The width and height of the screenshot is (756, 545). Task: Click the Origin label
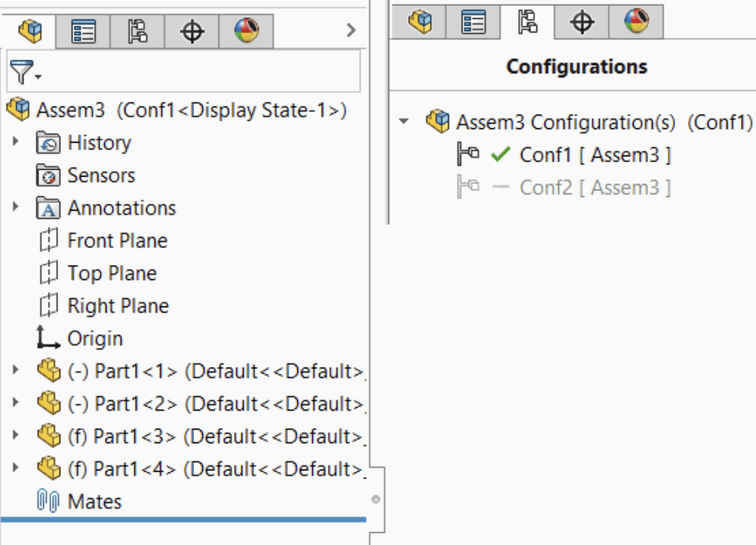[x=95, y=339]
